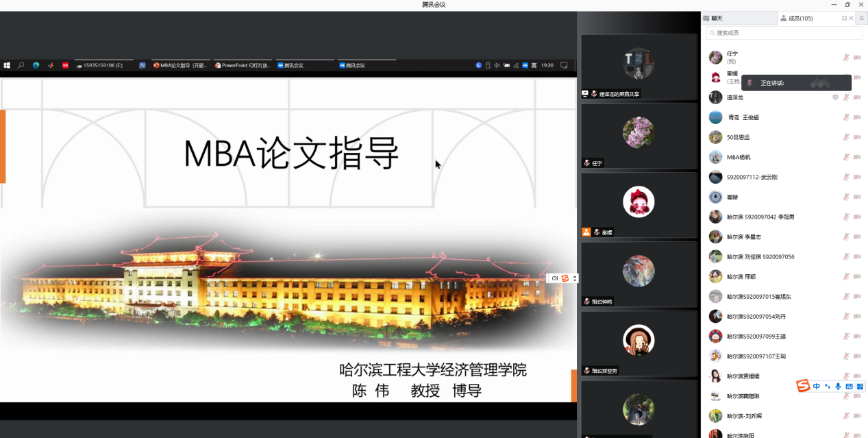The height and width of the screenshot is (438, 868).
Task: Switch Sogou input mode via 中 icon
Action: pos(817,387)
